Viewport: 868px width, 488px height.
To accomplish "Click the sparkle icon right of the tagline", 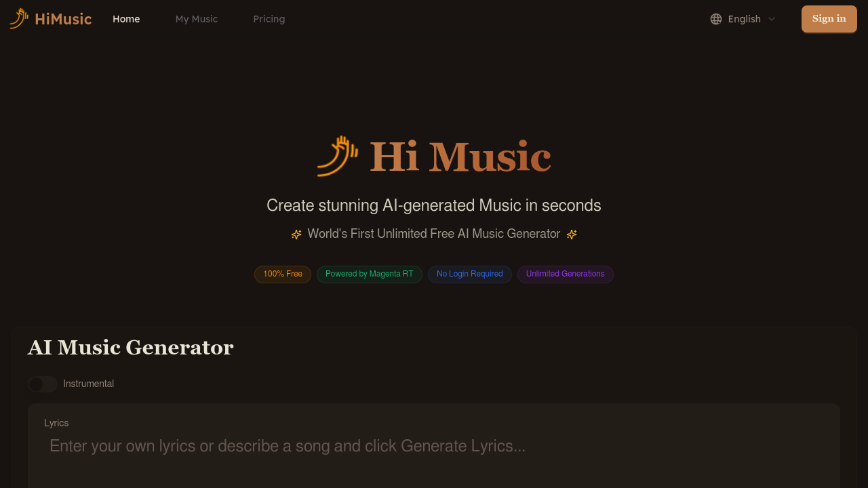I will tap(572, 234).
